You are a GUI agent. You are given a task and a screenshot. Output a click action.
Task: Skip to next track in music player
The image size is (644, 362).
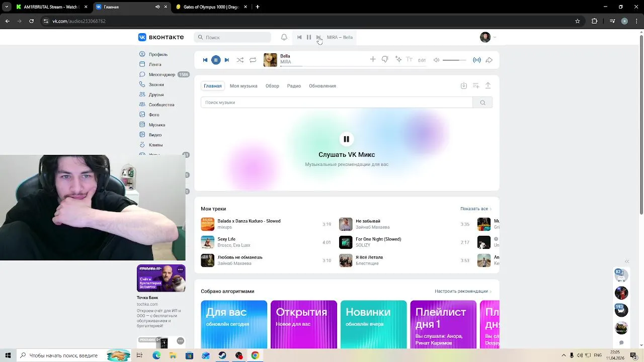(x=227, y=60)
